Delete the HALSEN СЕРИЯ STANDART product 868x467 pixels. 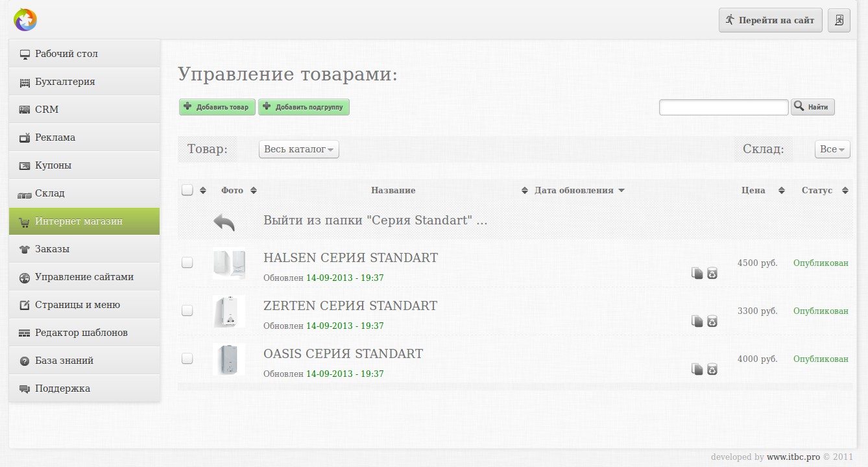pyautogui.click(x=712, y=273)
